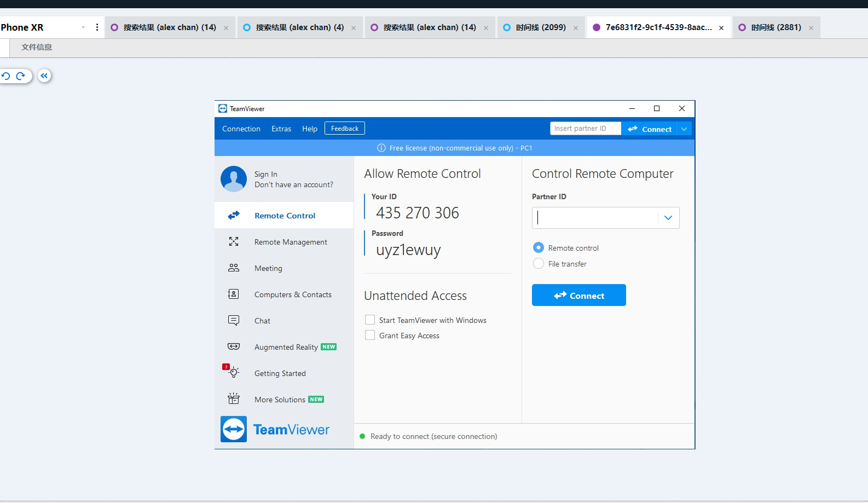Enable Start TeamViewer with Windows checkbox
This screenshot has height=503, width=868.
click(370, 320)
